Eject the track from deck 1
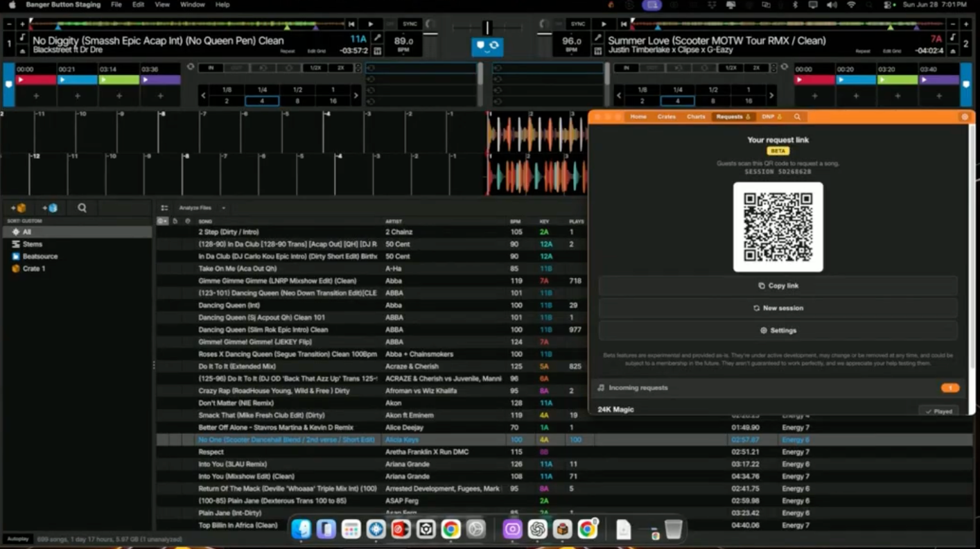This screenshot has height=549, width=980. (23, 51)
